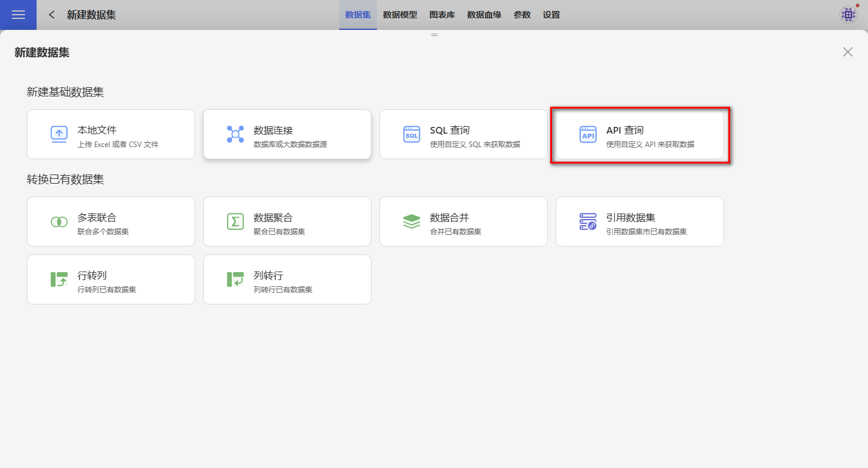Click the row-to-column pivot icon

pos(59,279)
